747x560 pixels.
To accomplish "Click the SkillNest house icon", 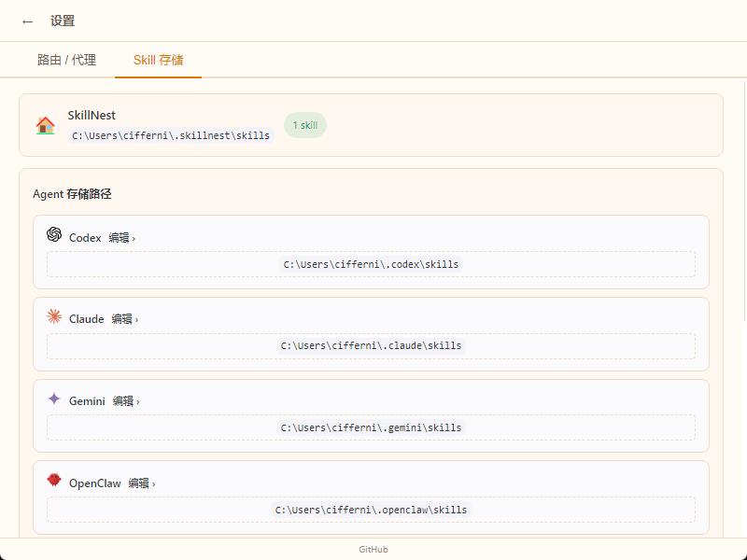I will pyautogui.click(x=45, y=125).
